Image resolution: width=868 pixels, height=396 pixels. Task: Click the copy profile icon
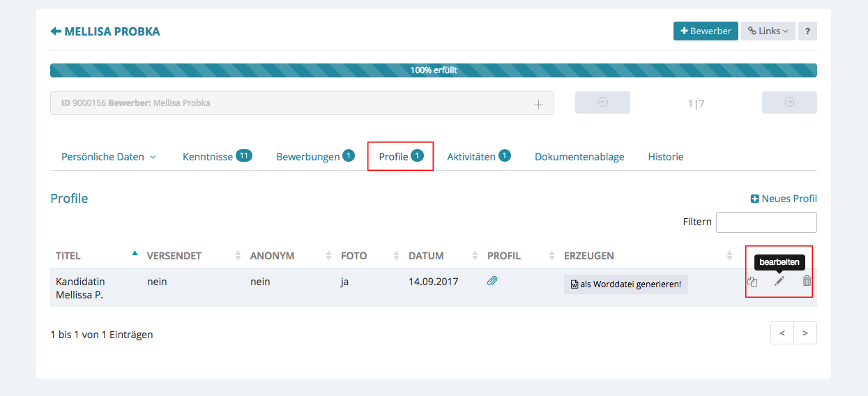pyautogui.click(x=752, y=282)
